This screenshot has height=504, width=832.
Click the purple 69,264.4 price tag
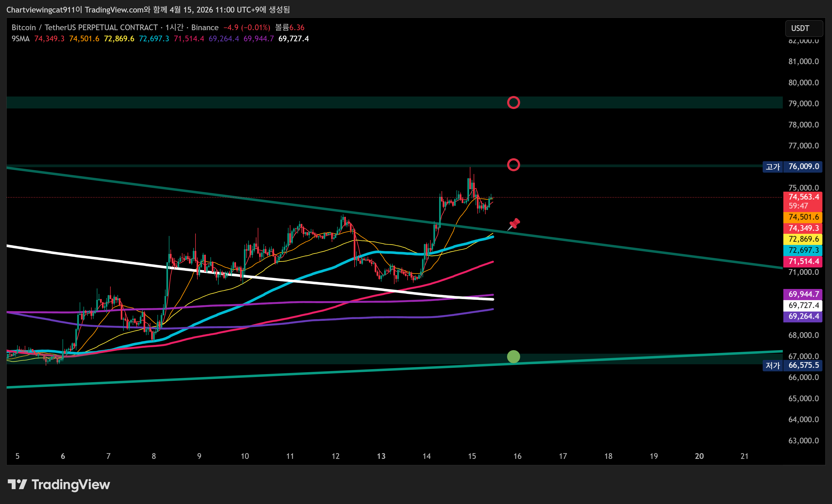pos(803,316)
